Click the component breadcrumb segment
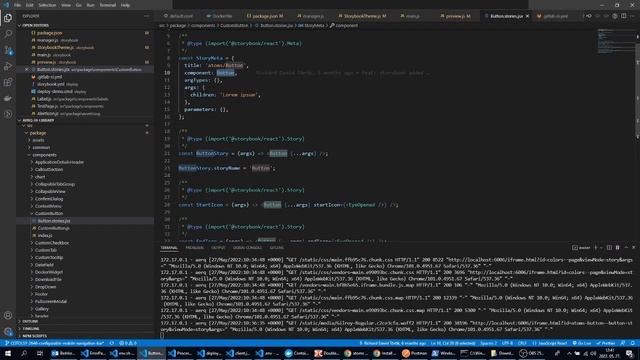The height and width of the screenshot is (360, 640). coord(344,25)
